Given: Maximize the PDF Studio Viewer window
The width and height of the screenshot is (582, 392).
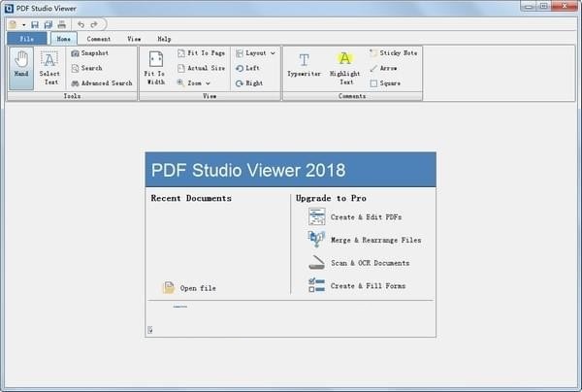Looking at the screenshot, I should coord(544,7).
